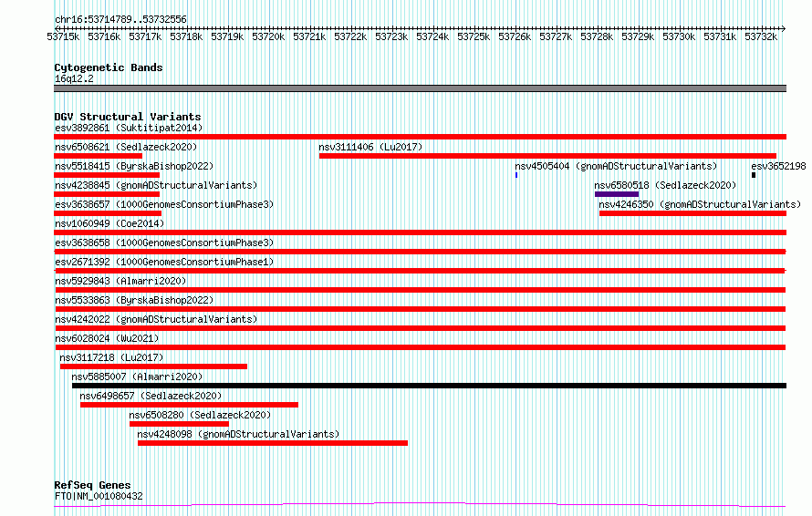Click the chr16:53714789..53732556 coordinate label
The width and height of the screenshot is (812, 516).
[x=120, y=19]
